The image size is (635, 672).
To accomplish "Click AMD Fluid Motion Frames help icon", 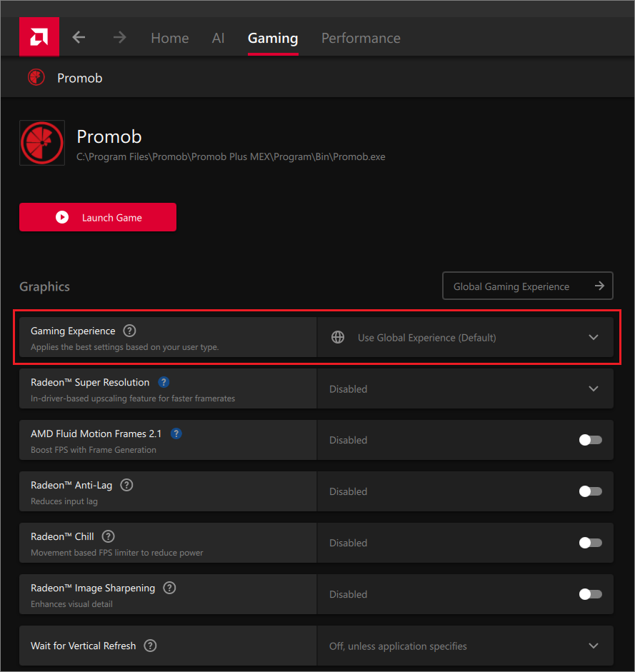I will click(x=176, y=433).
